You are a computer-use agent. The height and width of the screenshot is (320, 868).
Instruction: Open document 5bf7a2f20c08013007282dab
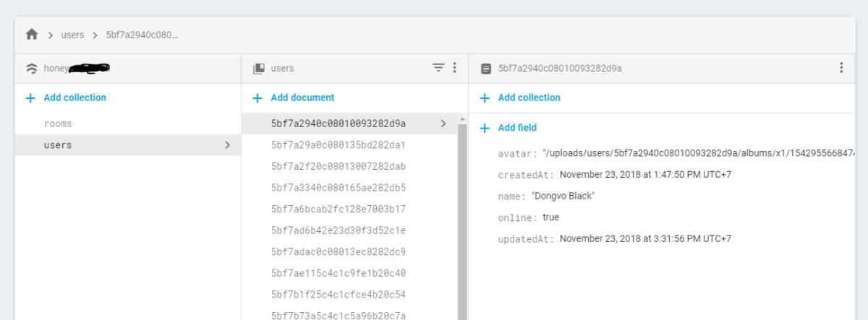point(338,167)
